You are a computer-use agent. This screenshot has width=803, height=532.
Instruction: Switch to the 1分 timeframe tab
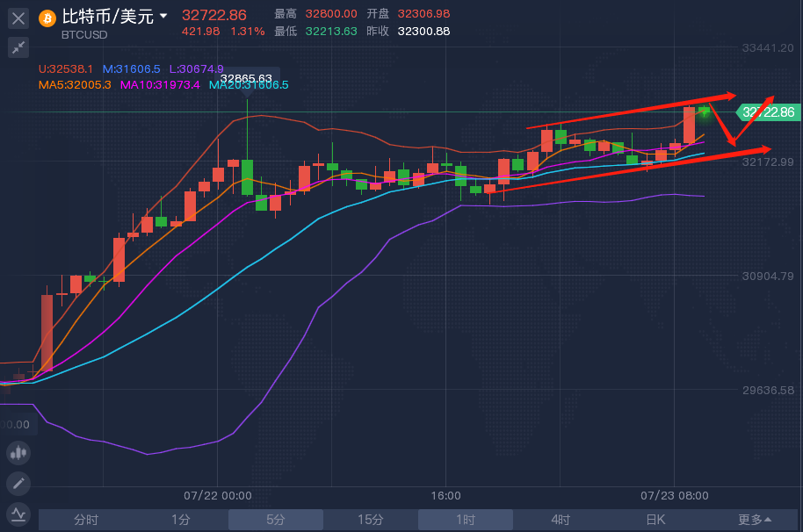[180, 520]
